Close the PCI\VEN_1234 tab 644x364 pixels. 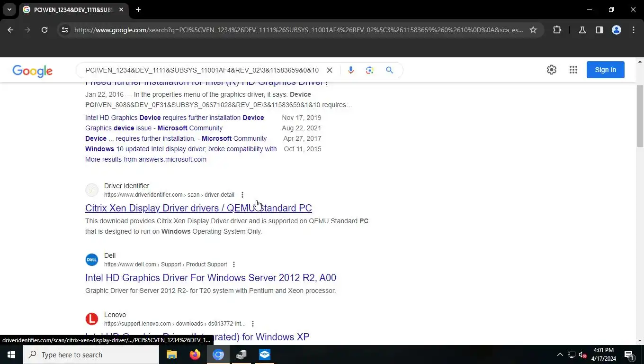pyautogui.click(x=121, y=9)
